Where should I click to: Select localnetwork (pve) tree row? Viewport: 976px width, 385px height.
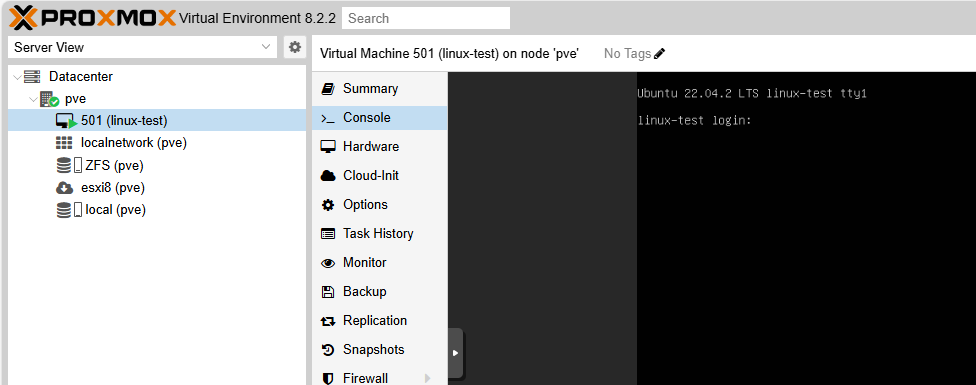pyautogui.click(x=157, y=143)
